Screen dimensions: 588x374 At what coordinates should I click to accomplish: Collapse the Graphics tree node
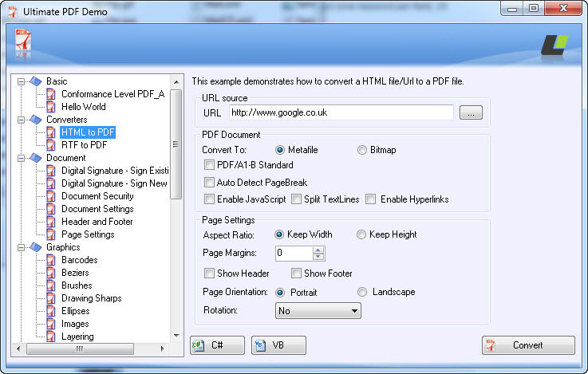coord(22,247)
